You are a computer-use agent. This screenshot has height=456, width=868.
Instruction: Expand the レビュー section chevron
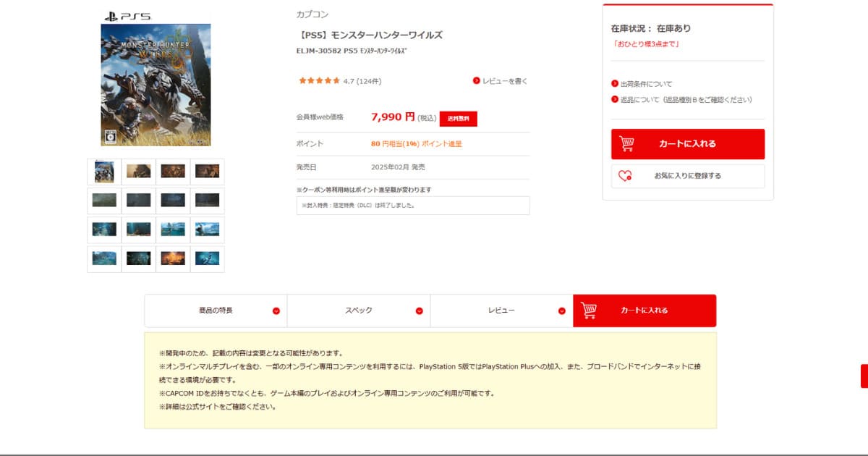click(x=562, y=311)
